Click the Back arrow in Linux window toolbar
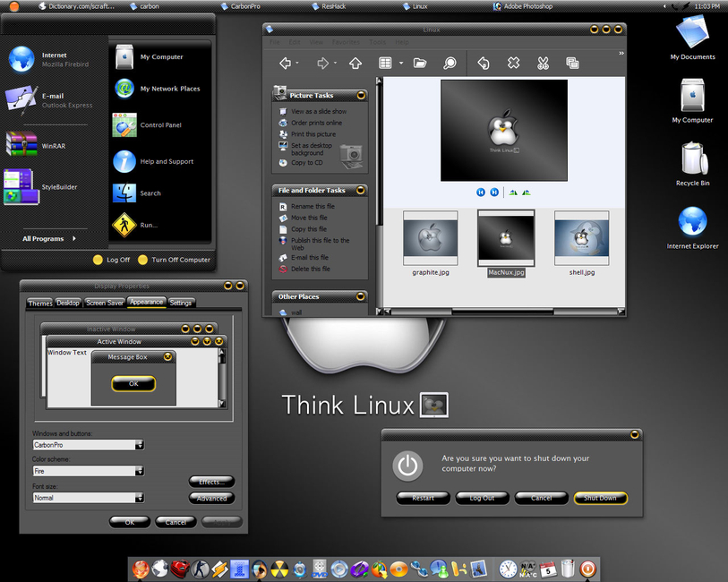The image size is (728, 582). point(285,63)
